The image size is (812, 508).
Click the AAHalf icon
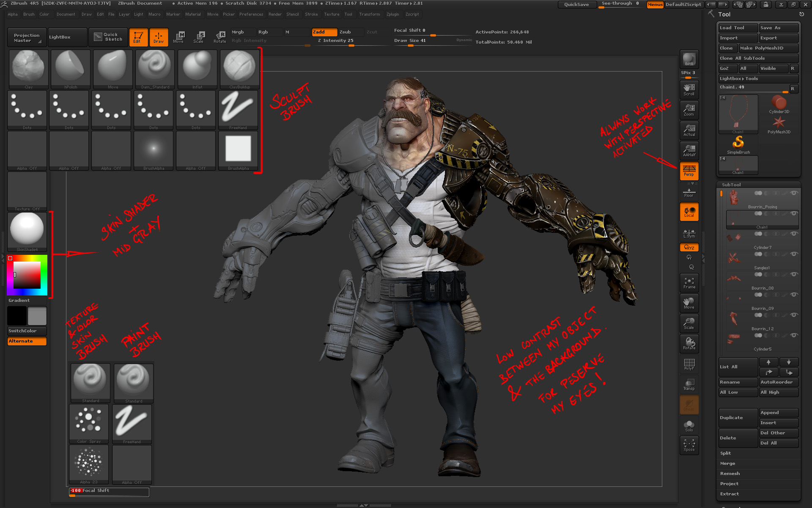(x=689, y=151)
